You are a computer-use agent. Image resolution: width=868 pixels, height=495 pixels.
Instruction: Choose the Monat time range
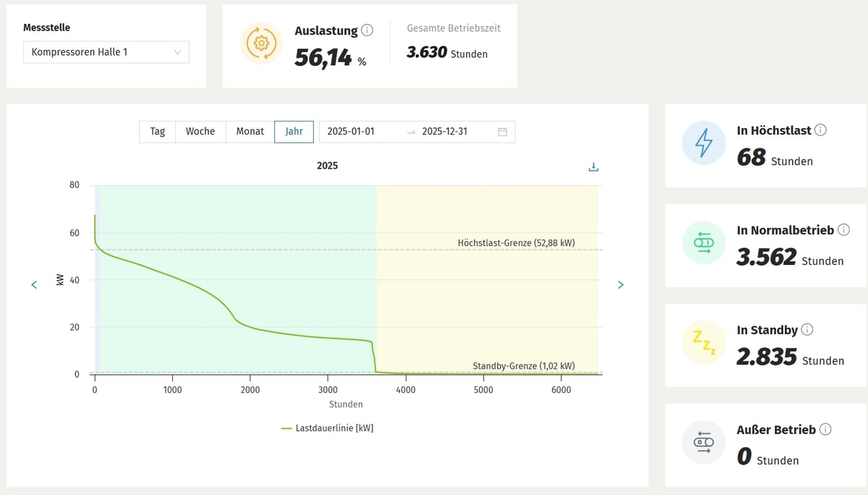(250, 132)
